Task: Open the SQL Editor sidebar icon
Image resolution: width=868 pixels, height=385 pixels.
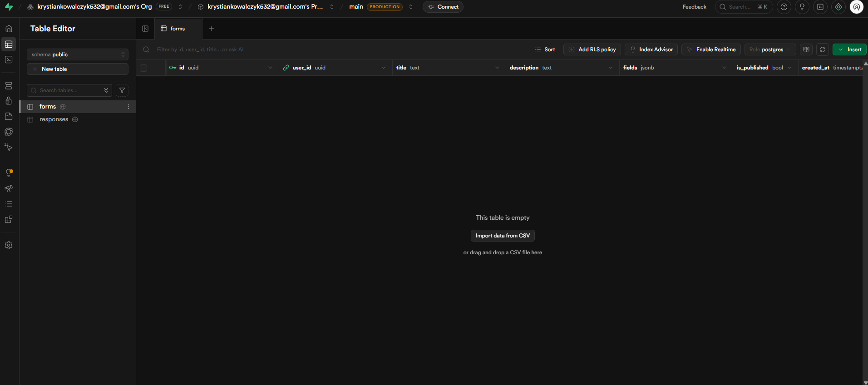Action: (x=9, y=59)
